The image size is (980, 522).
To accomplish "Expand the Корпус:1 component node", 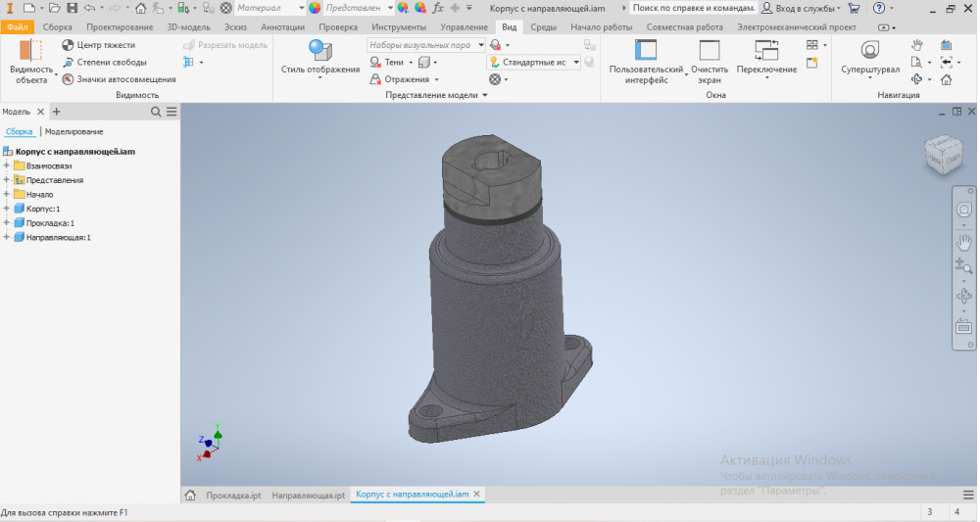I will (7, 209).
